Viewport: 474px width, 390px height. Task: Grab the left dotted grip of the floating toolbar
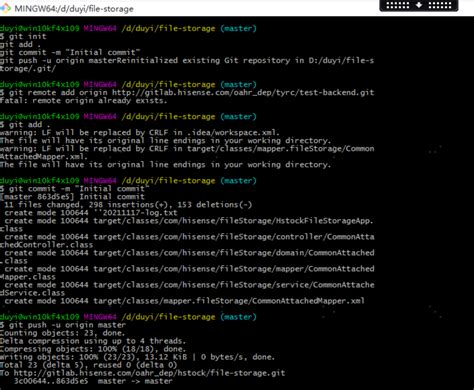coord(397,5)
